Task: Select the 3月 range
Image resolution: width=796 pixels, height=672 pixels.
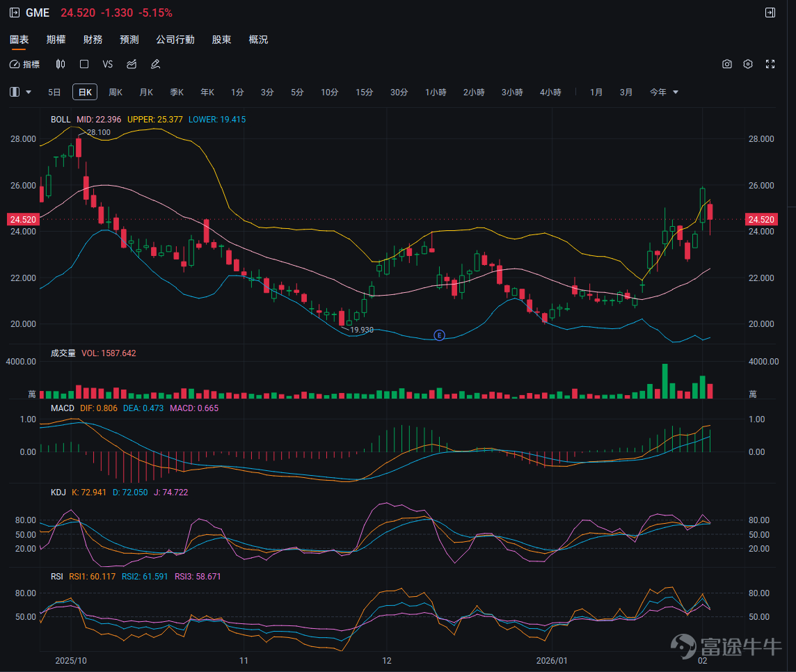Action: coord(626,93)
